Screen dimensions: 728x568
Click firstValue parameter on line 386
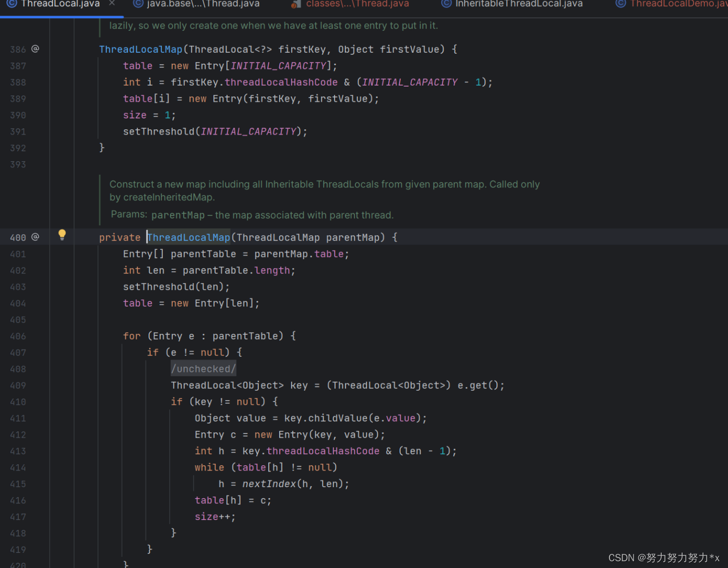409,50
